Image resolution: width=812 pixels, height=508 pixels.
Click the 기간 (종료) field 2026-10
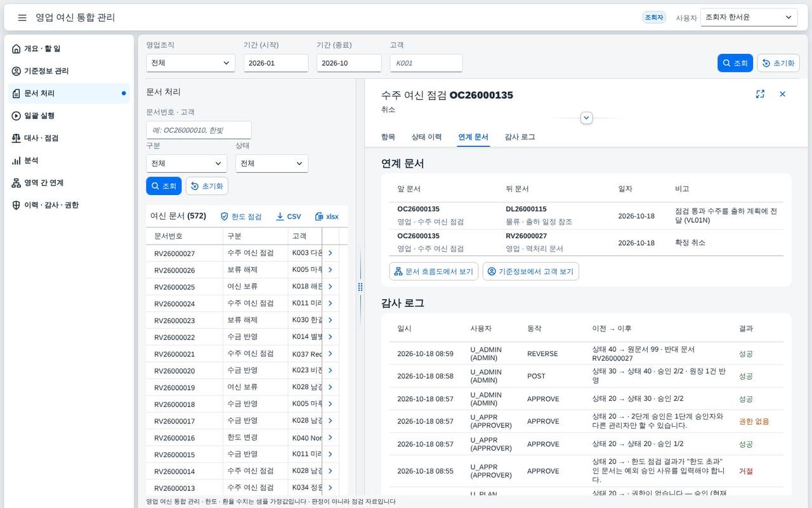[x=349, y=63]
